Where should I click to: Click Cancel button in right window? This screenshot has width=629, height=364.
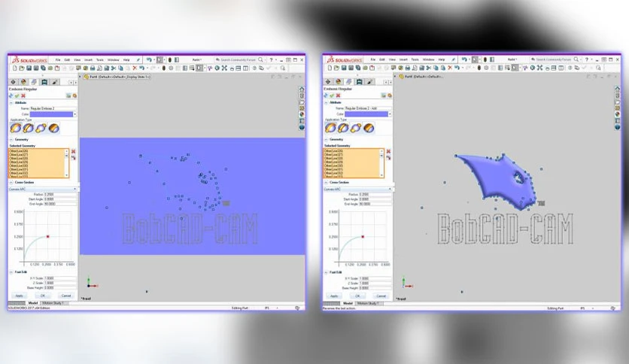(x=381, y=296)
